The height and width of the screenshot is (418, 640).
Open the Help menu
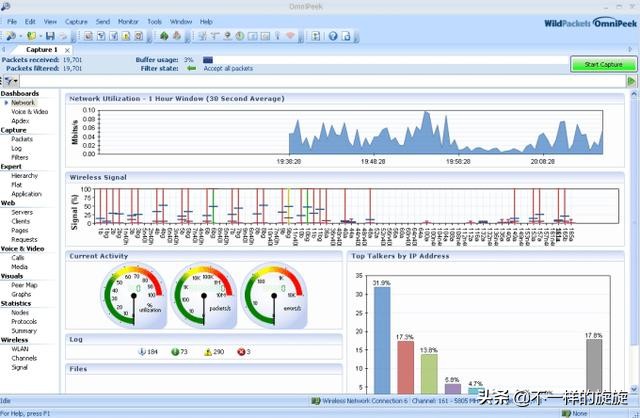click(206, 22)
